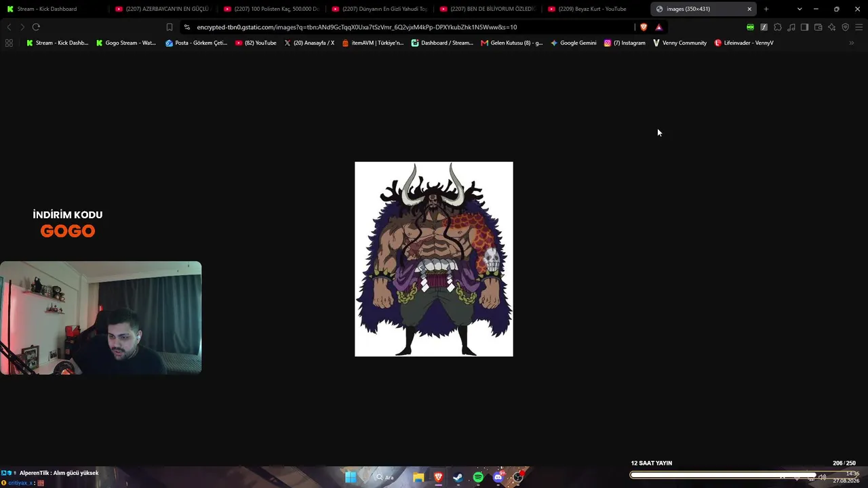Open the Venny Community bookmark
The image size is (868, 488).
coord(679,43)
